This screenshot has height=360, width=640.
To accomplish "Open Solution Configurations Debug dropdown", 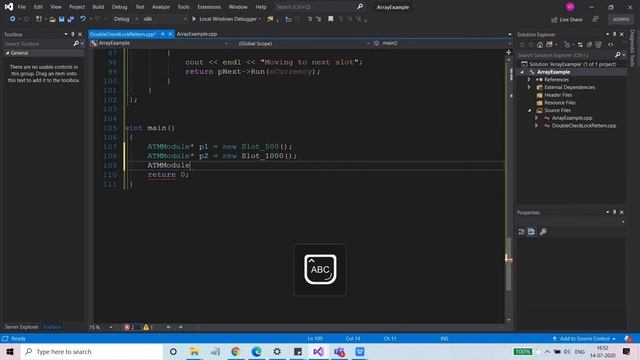I will tap(126, 19).
